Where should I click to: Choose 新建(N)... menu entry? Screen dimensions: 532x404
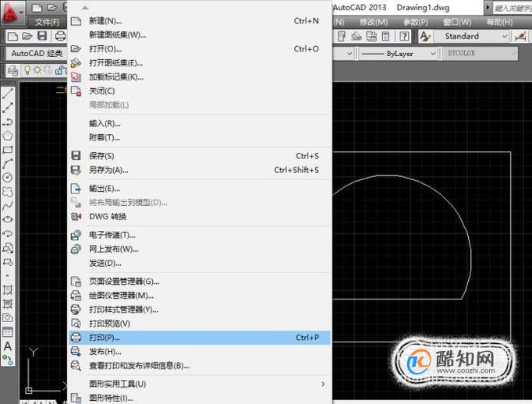click(200, 21)
